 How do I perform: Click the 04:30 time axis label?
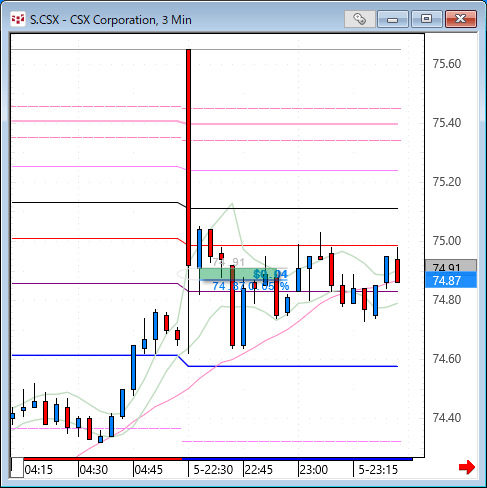tap(94, 470)
